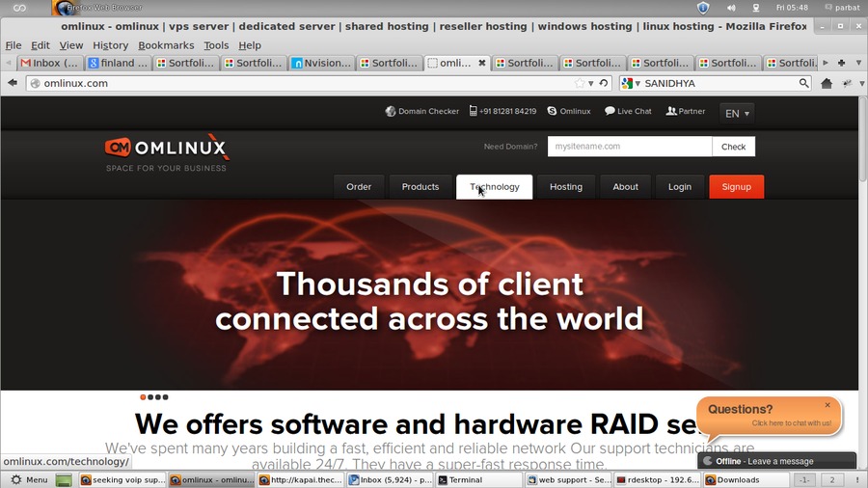The width and height of the screenshot is (868, 488).
Task: Click the shield icon in the top panel
Action: tap(703, 8)
